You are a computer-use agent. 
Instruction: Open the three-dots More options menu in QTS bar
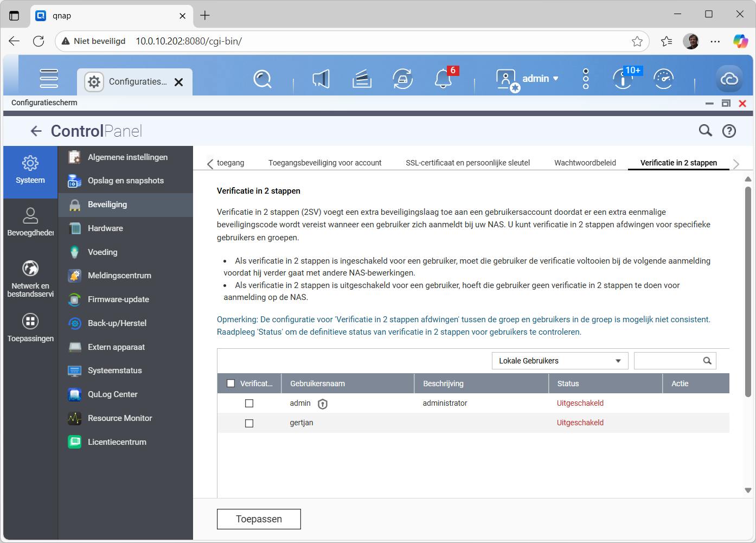[586, 79]
